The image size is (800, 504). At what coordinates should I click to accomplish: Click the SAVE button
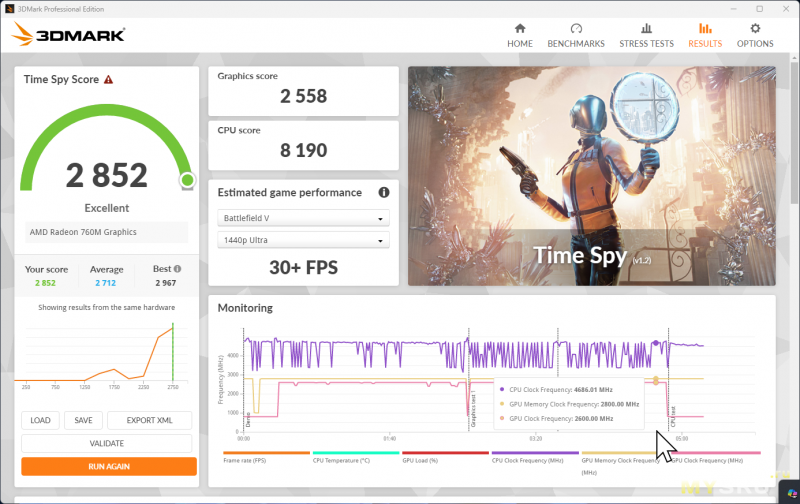83,420
